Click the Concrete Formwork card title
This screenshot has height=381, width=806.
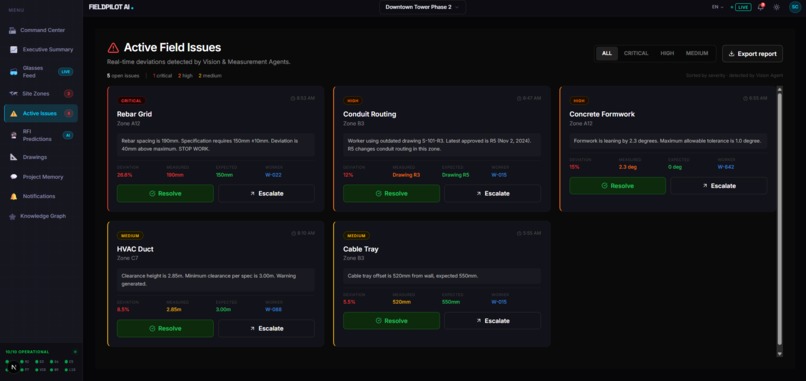click(x=602, y=114)
